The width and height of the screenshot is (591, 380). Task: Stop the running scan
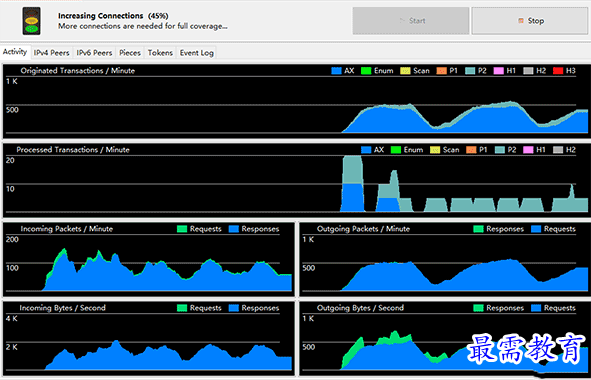530,21
